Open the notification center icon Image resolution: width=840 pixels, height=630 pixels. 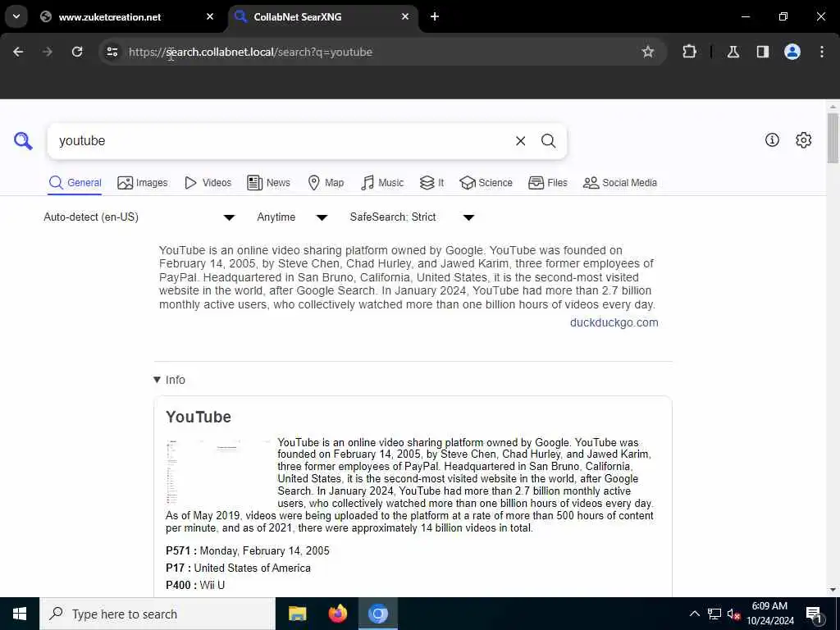(x=814, y=614)
